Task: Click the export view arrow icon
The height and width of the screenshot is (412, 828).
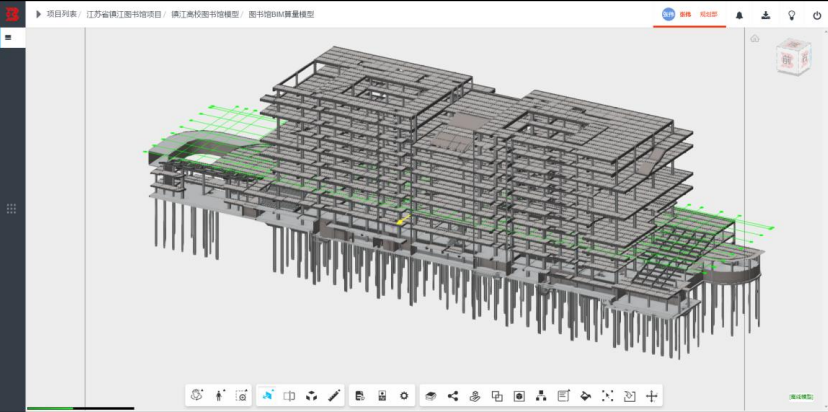Action: tap(629, 396)
